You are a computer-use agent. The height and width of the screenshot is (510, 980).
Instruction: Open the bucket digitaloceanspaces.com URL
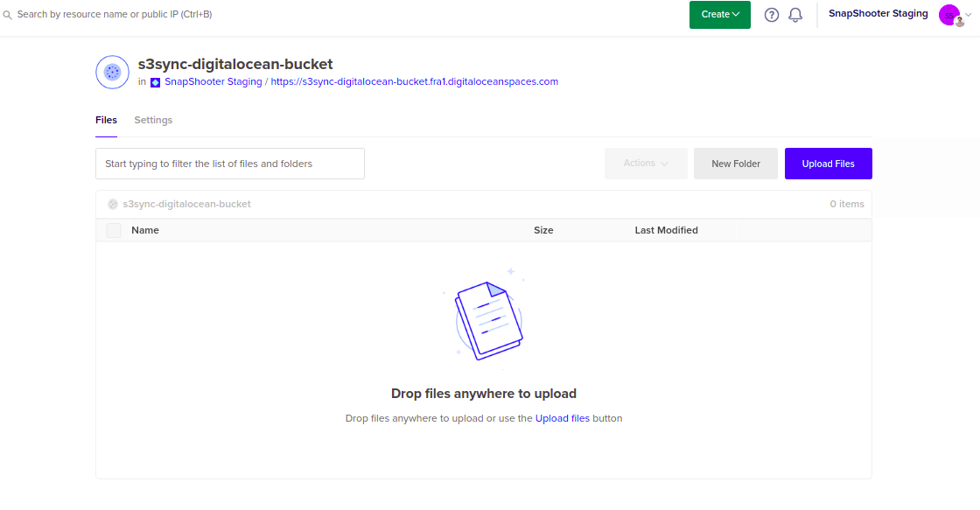pos(415,82)
